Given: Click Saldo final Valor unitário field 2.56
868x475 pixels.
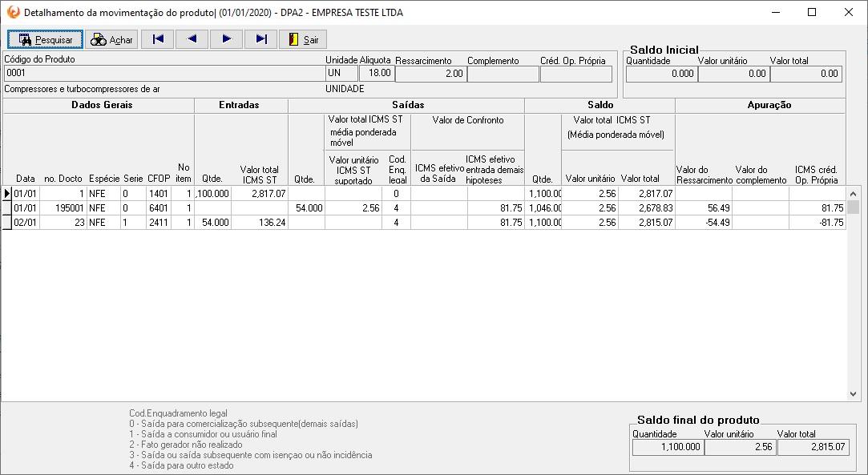Looking at the screenshot, I should point(741,447).
